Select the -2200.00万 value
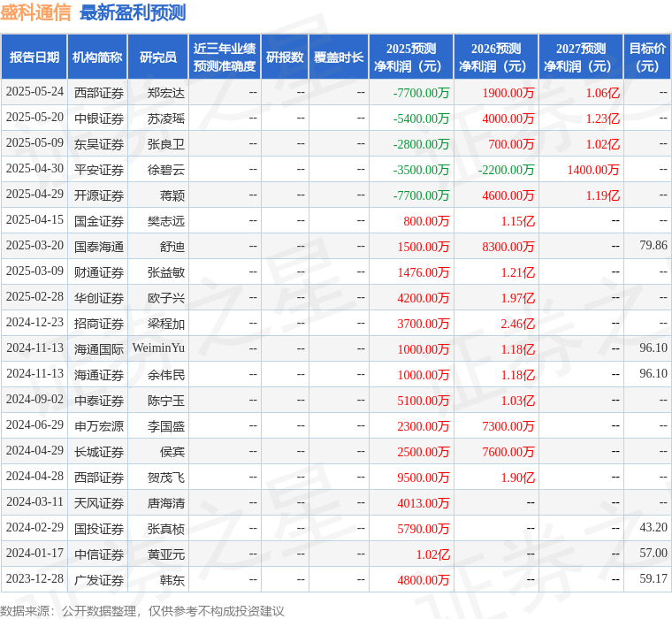Viewport: 672px width, 619px height. coord(506,170)
